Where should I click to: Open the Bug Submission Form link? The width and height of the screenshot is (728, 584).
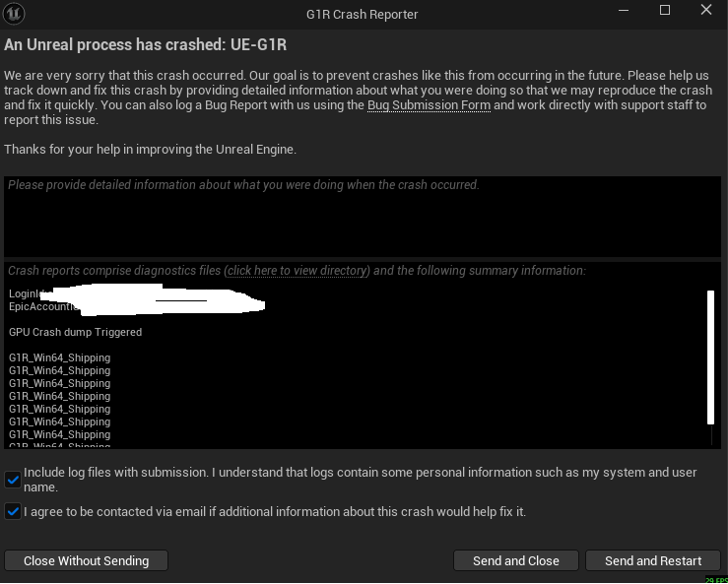(429, 105)
